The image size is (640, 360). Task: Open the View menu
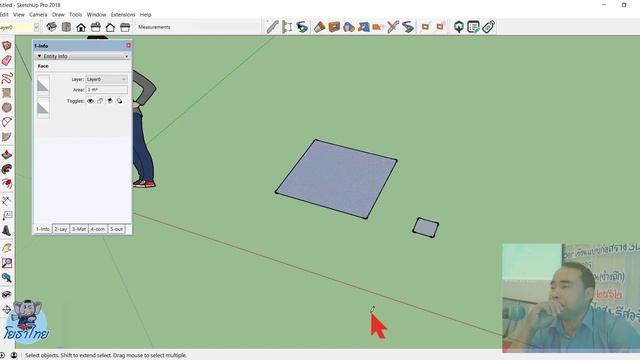[x=19, y=14]
